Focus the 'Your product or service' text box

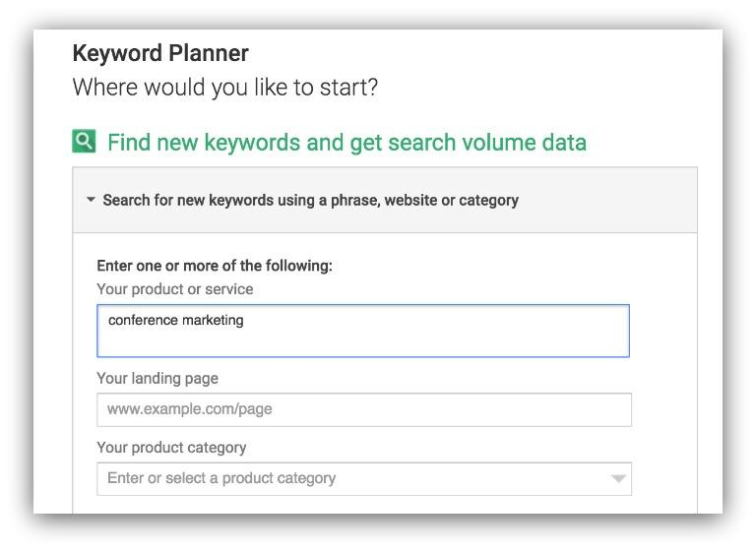pyautogui.click(x=363, y=331)
